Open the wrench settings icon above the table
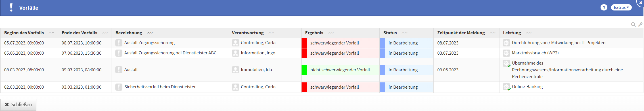The image size is (644, 111). pyautogui.click(x=640, y=25)
